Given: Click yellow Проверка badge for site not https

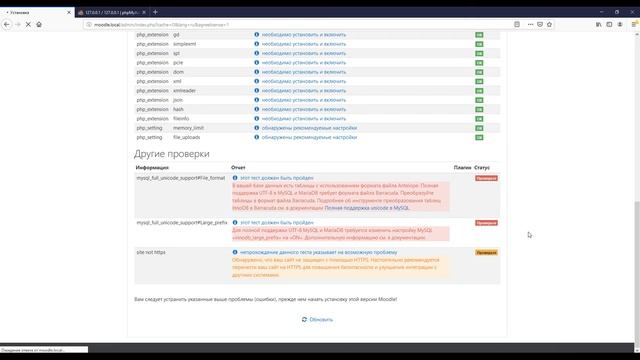Looking at the screenshot, I should [x=486, y=253].
